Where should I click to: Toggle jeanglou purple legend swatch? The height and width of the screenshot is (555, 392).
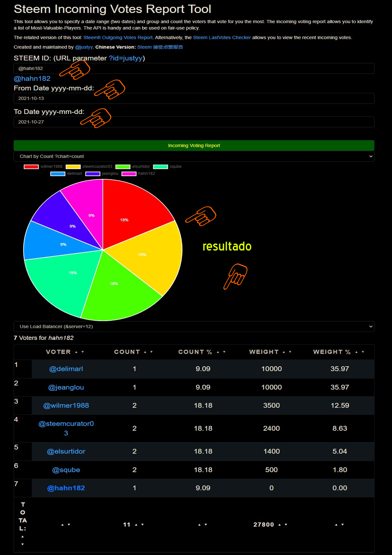click(x=93, y=174)
